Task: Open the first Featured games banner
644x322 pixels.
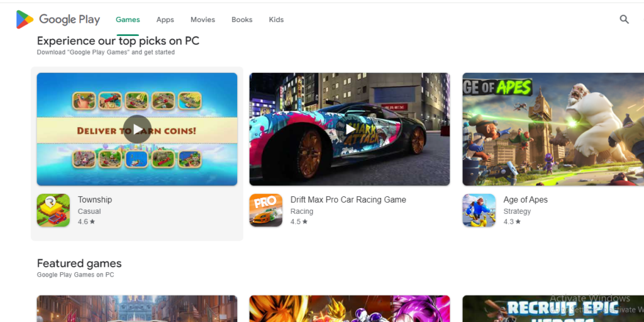Action: (x=137, y=309)
